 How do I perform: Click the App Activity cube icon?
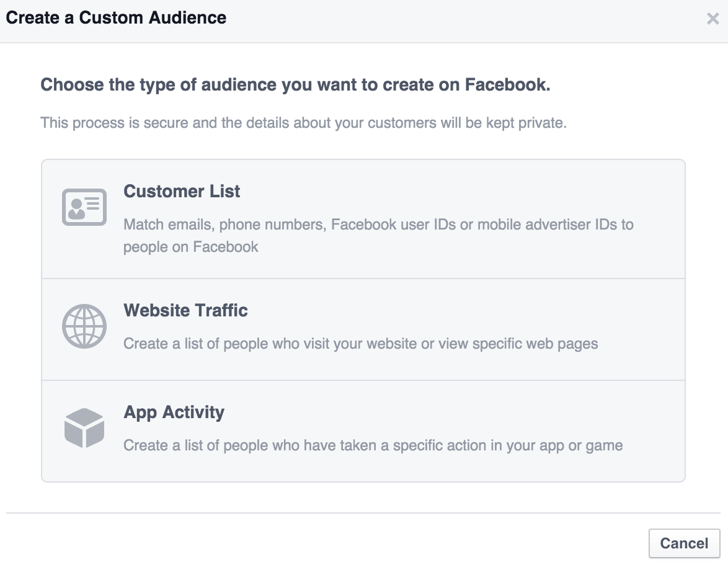(84, 428)
